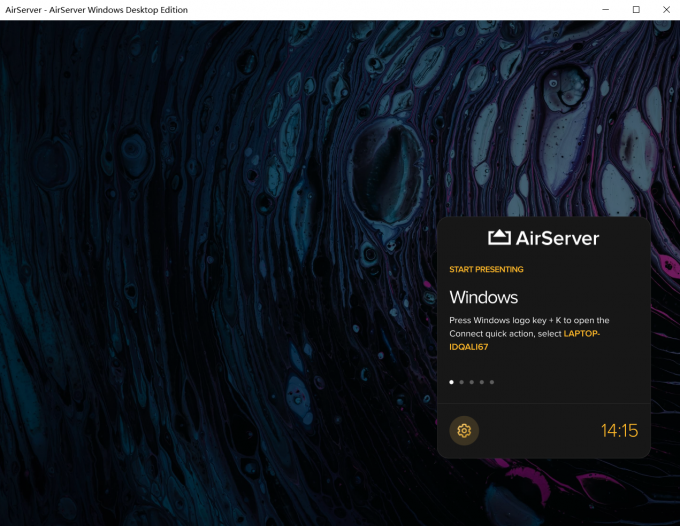Viewport: 680px width, 526px height.
Task: Select the fourth carousel page dot
Action: pyautogui.click(x=482, y=382)
